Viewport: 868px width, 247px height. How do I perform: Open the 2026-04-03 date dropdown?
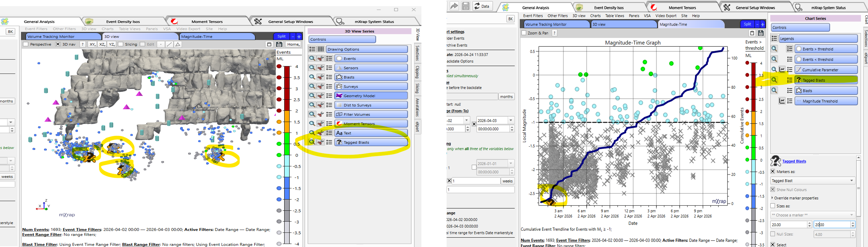[511, 121]
